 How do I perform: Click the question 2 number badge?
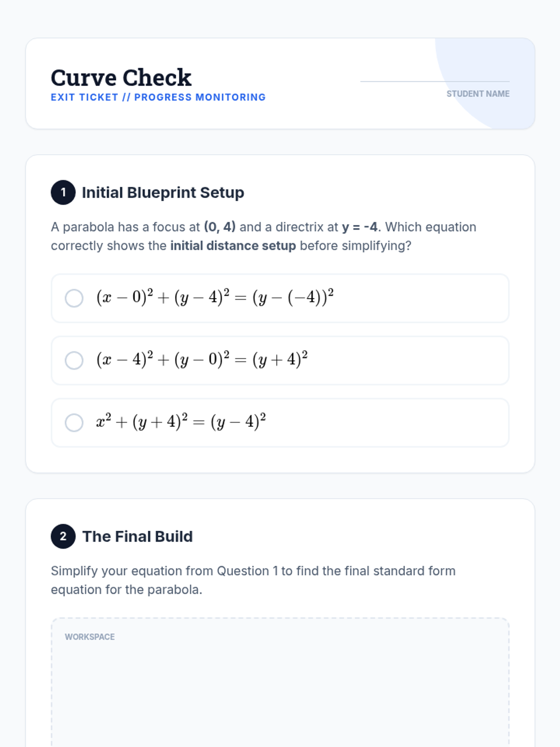point(63,536)
